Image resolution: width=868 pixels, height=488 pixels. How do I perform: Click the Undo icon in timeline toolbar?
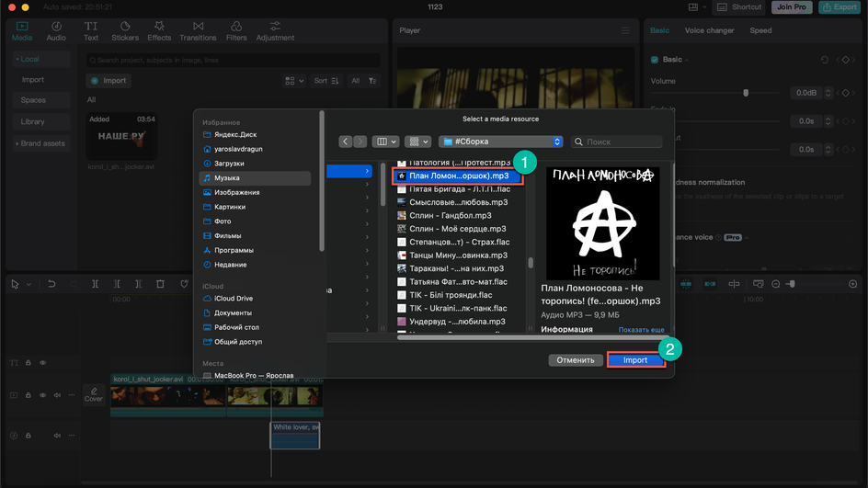[51, 284]
